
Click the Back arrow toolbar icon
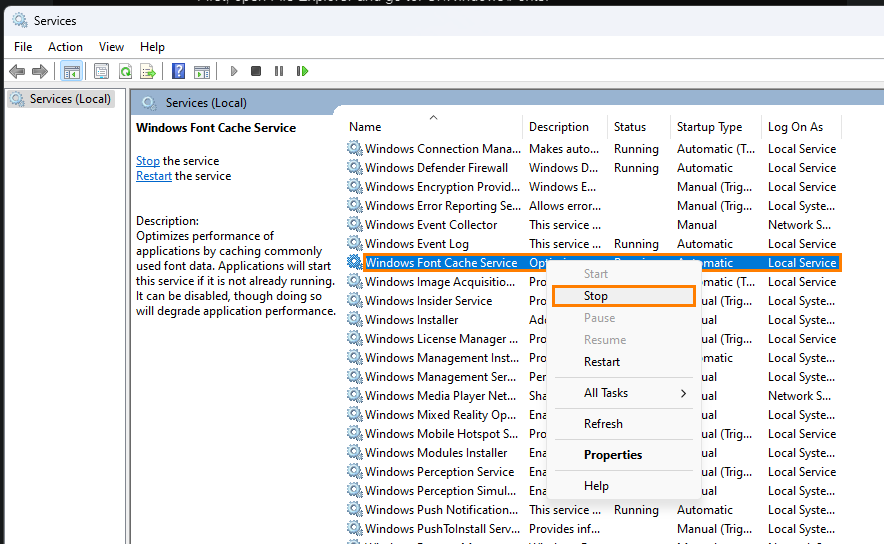coord(17,71)
